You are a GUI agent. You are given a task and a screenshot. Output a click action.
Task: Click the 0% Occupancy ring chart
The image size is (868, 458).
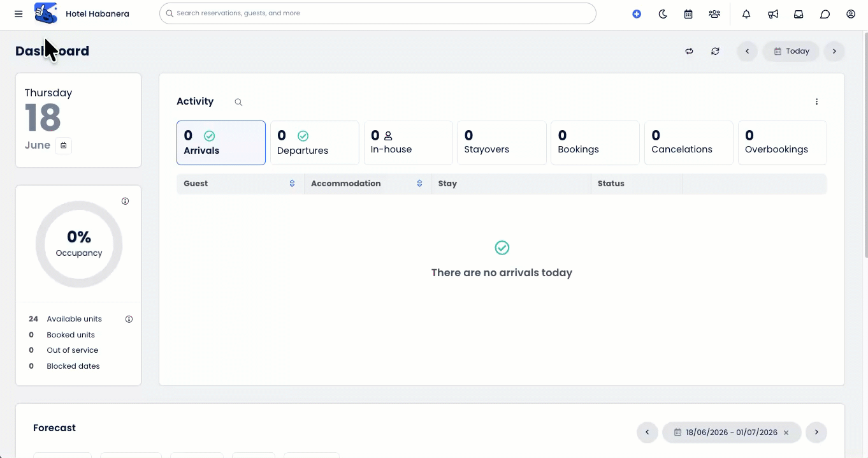[79, 244]
